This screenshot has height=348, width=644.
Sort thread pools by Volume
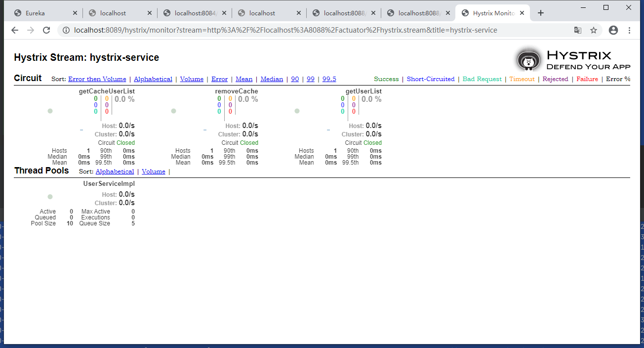[x=154, y=172]
